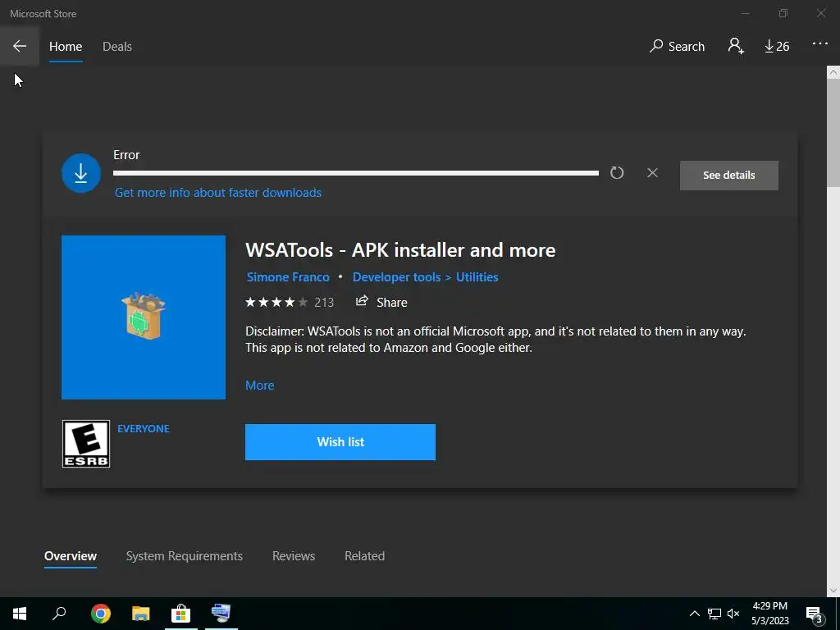
Task: Click the Error status label
Action: tap(126, 155)
